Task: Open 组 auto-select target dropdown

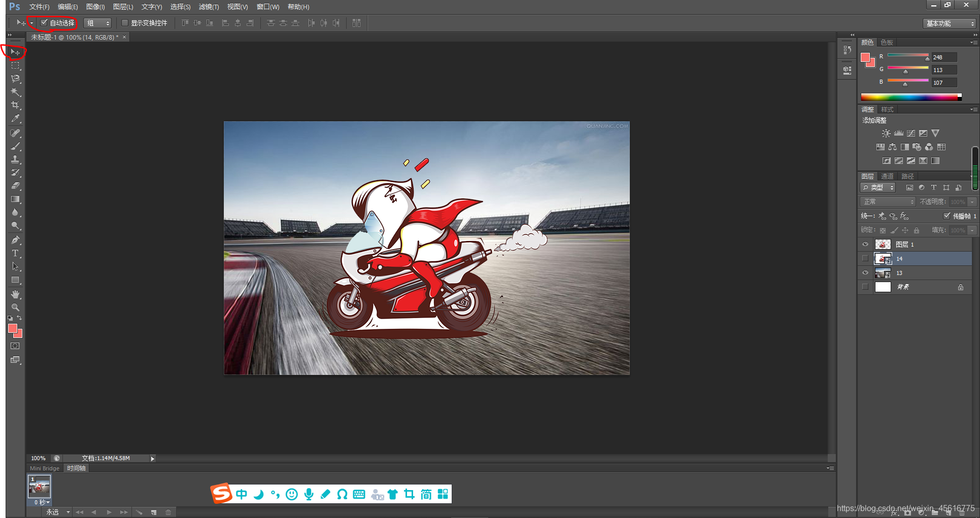Action: pyautogui.click(x=97, y=23)
